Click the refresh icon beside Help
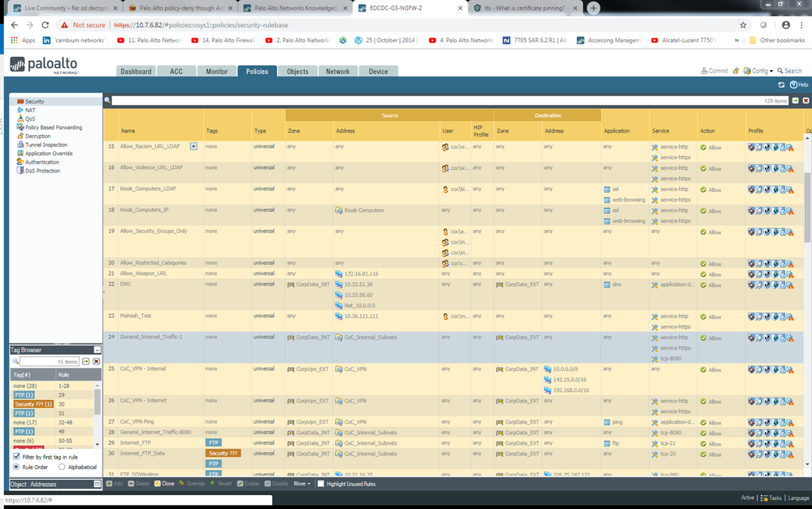The width and height of the screenshot is (812, 509). (781, 85)
